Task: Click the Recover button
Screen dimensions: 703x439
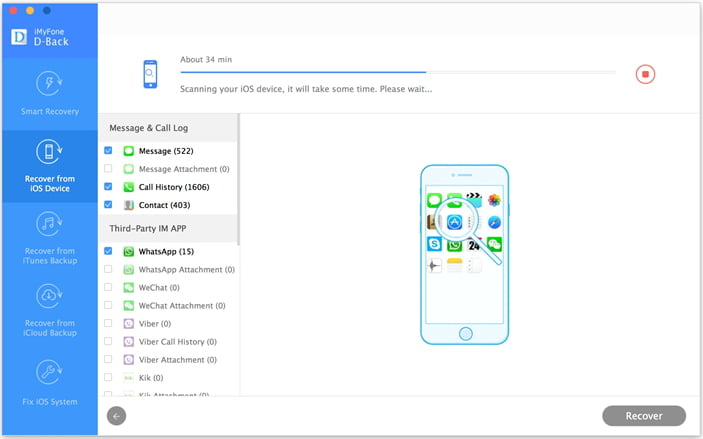Action: pyautogui.click(x=644, y=416)
